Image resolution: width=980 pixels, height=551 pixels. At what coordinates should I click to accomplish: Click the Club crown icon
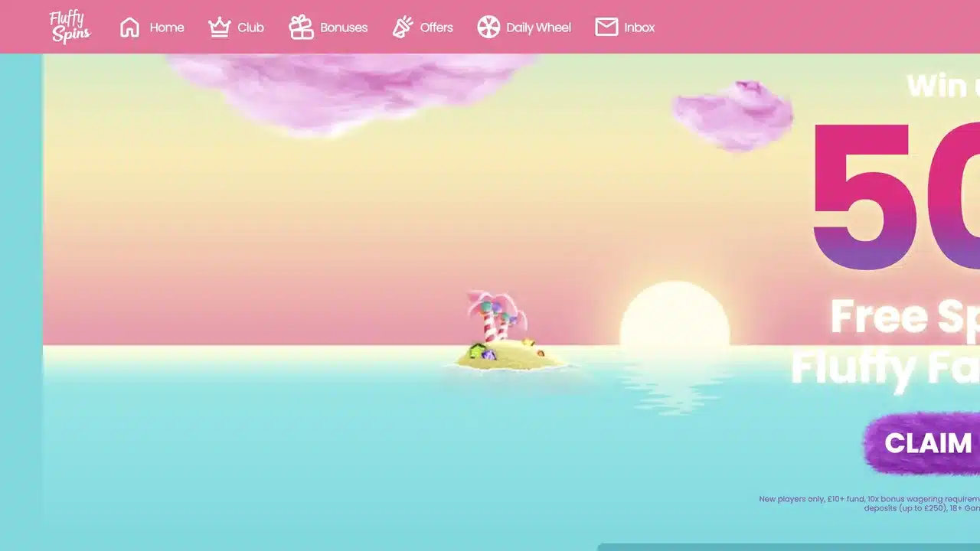coord(220,28)
